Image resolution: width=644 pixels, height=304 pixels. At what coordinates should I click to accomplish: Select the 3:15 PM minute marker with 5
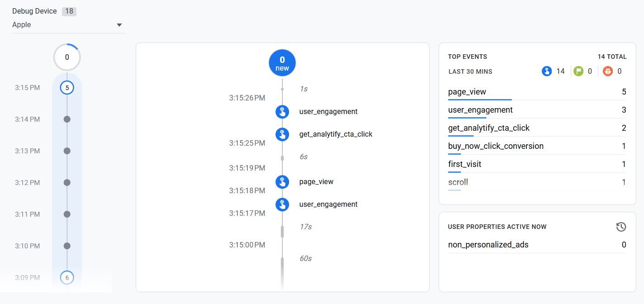(x=67, y=88)
